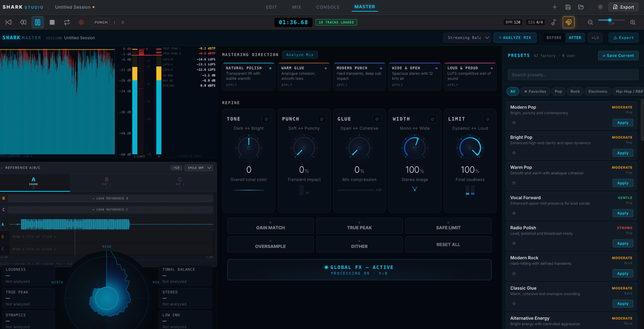Bypass the TONE module
This screenshot has height=329, width=644.
(x=266, y=119)
